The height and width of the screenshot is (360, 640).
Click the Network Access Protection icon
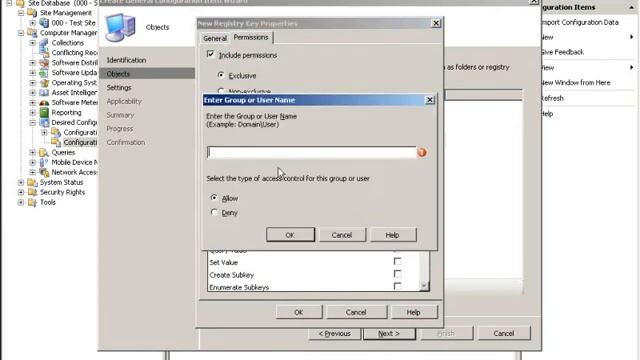pyautogui.click(x=44, y=172)
